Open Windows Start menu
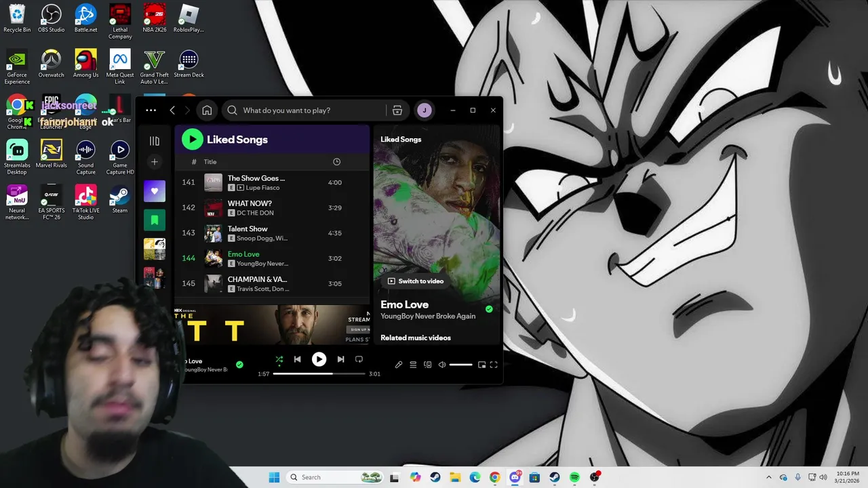Screen dimensions: 868x488 pyautogui.click(x=274, y=477)
